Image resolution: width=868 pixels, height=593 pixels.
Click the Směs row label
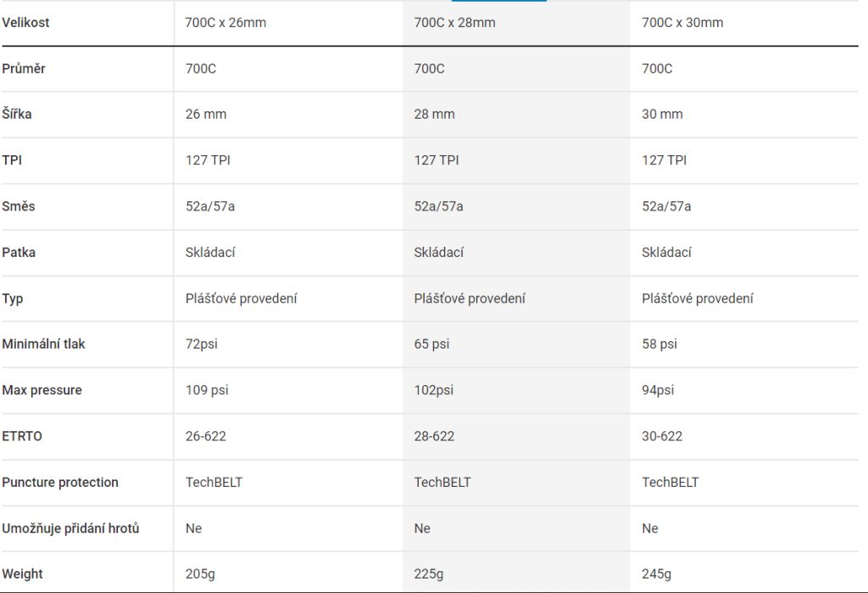coord(19,206)
